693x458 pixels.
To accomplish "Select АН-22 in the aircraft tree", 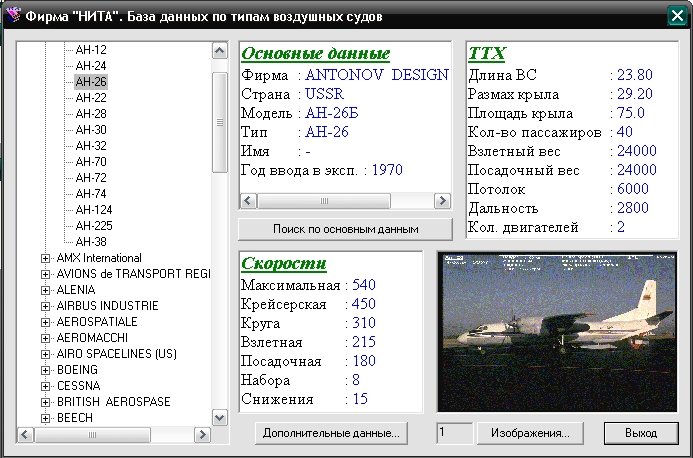I will [x=91, y=98].
